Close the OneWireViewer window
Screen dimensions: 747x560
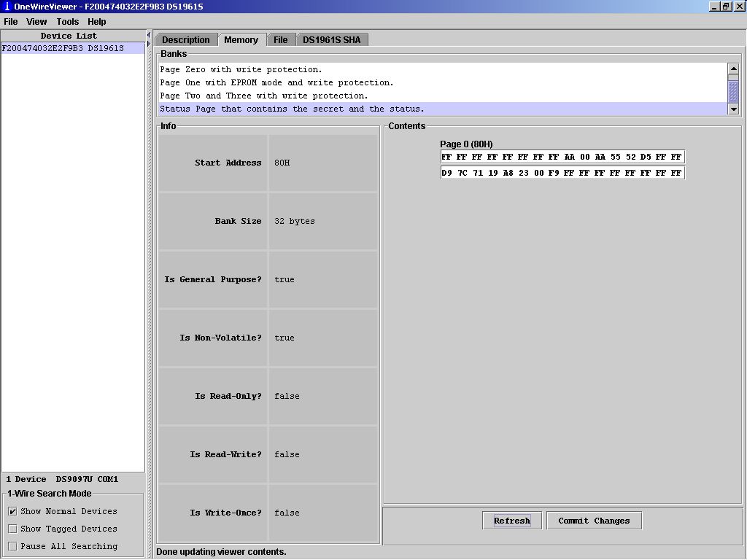coord(739,7)
